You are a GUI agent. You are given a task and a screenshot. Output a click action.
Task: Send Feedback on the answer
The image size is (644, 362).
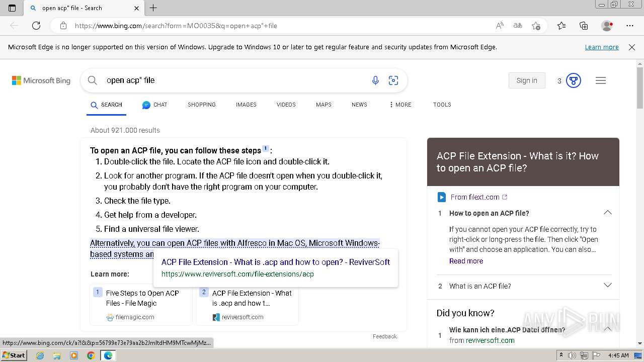click(x=385, y=336)
